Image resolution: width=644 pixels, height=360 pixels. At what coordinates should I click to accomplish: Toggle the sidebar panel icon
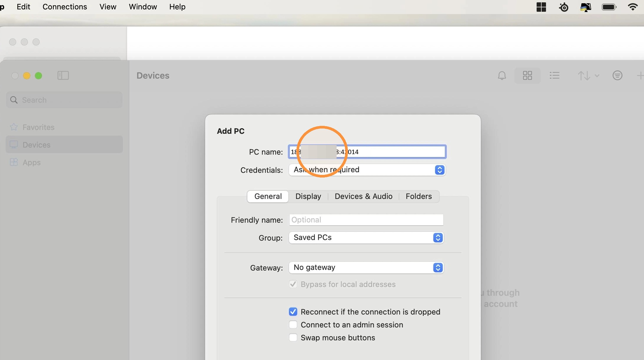point(63,76)
